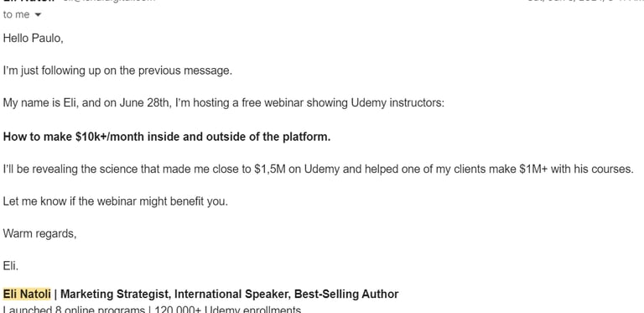Click the sender's gray email address

pyautogui.click(x=109, y=1)
